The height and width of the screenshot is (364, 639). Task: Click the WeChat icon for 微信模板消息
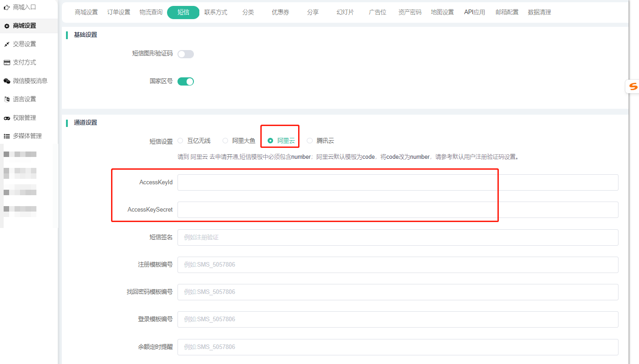pyautogui.click(x=7, y=81)
